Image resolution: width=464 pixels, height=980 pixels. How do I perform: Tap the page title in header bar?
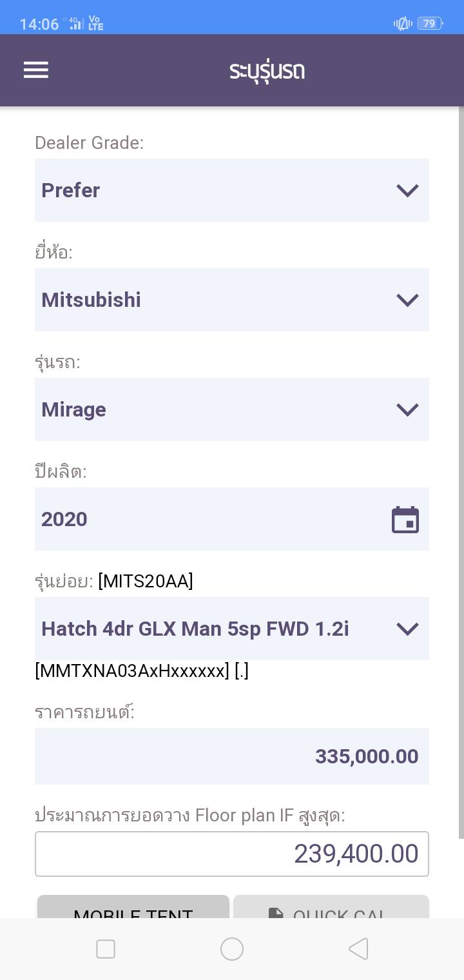[x=267, y=70]
